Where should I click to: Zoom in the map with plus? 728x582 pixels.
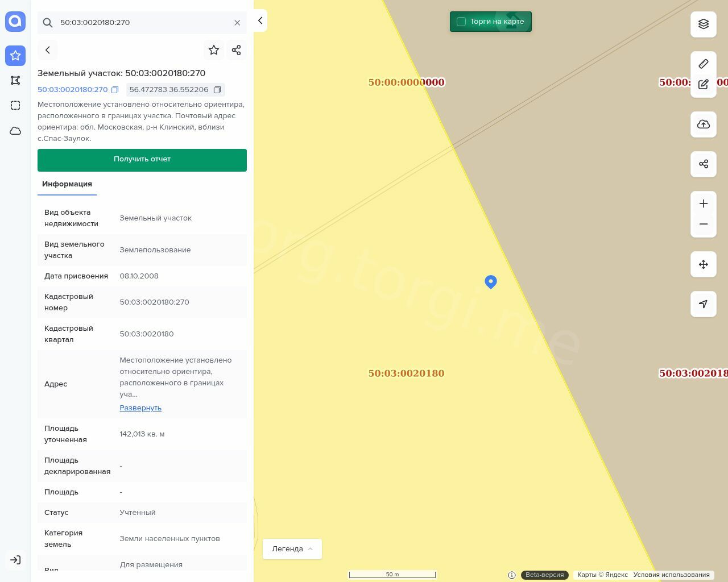pyautogui.click(x=704, y=203)
